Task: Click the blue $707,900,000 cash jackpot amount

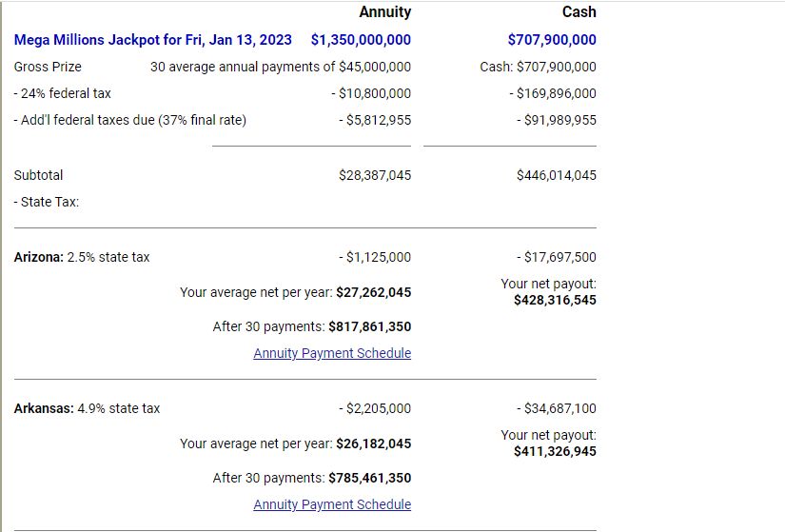Action: coord(552,40)
